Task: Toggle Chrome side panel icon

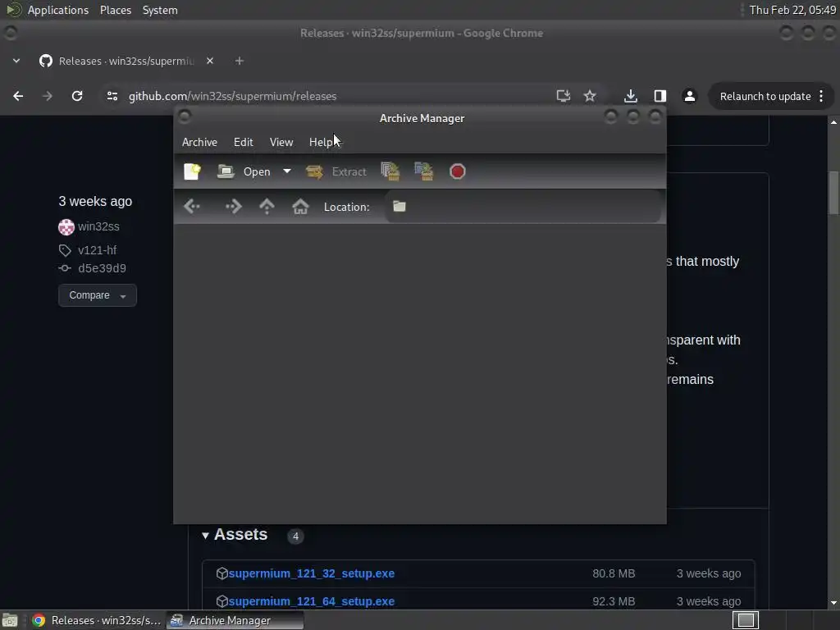Action: pos(660,96)
